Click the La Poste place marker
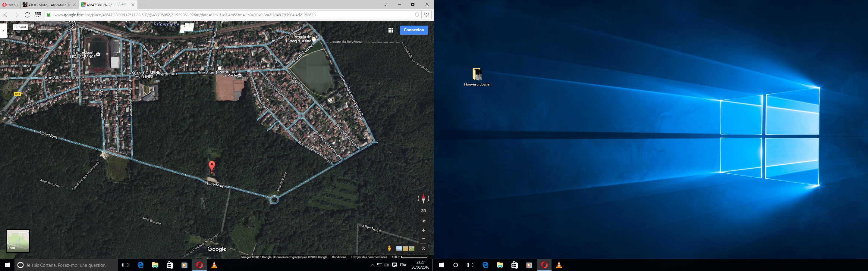Viewport: 868px width, 271px height. 239,76
